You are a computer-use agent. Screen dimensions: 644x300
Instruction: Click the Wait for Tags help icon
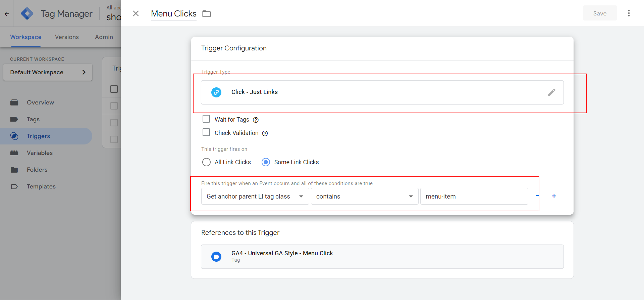coord(256,120)
